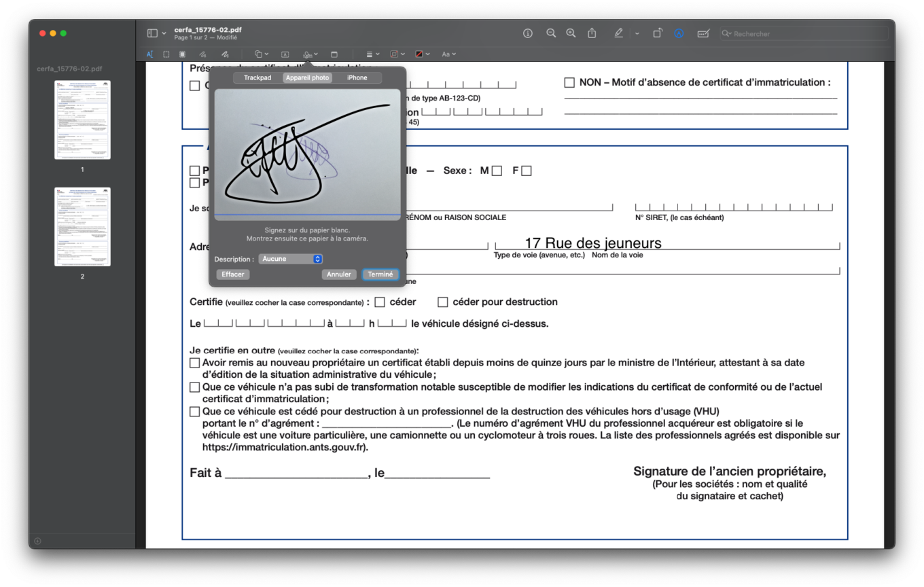This screenshot has height=587, width=924.
Task: Add a Note annotation
Action: (x=334, y=54)
